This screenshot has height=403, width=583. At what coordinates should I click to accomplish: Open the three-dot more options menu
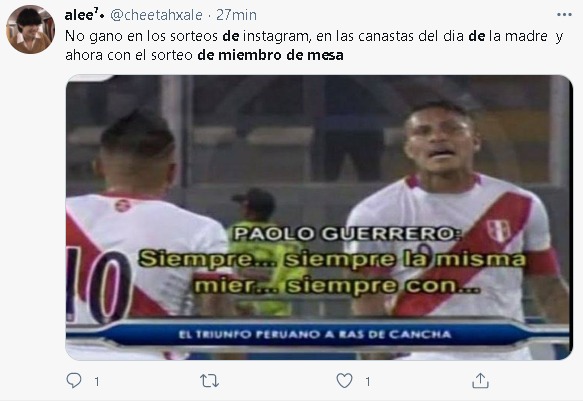click(x=564, y=15)
